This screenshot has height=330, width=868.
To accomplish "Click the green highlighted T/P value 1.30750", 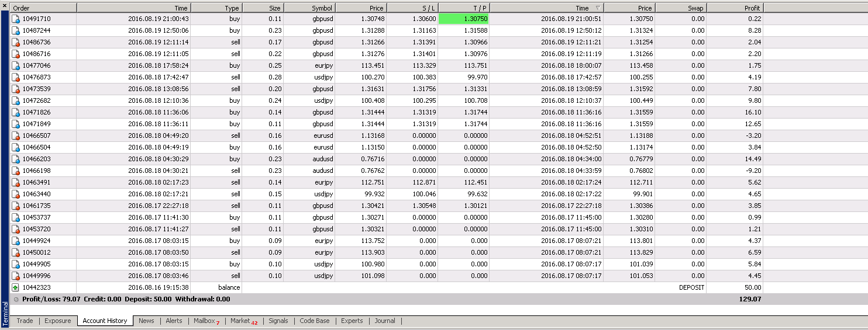I will tap(463, 19).
